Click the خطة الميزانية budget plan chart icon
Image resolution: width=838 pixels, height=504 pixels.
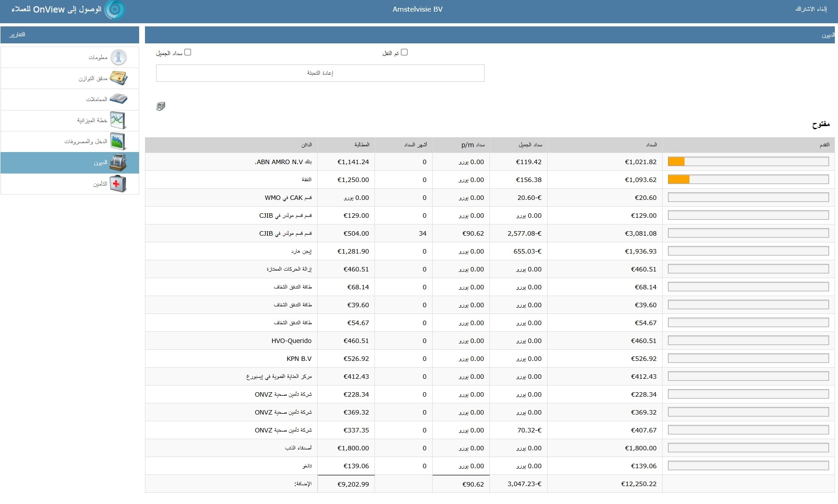pyautogui.click(x=118, y=120)
